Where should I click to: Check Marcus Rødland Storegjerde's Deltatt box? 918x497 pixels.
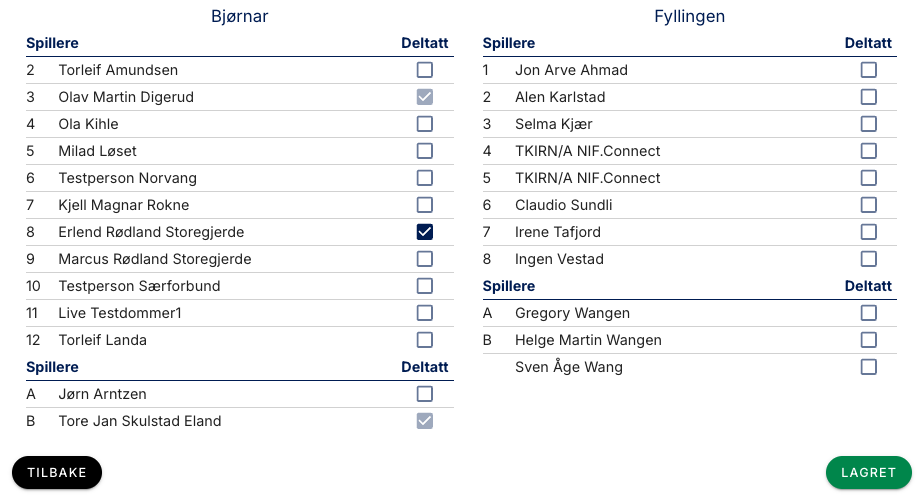coord(425,259)
